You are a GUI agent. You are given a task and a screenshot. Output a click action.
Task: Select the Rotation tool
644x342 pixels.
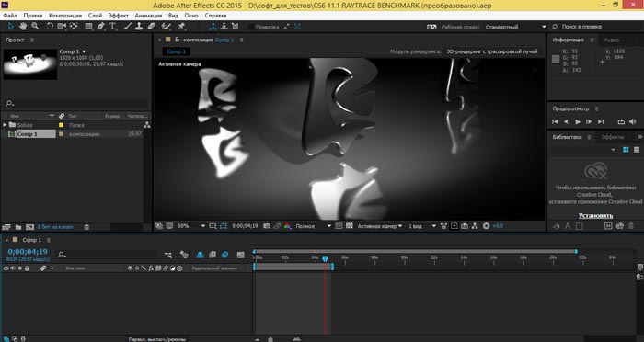pyautogui.click(x=50, y=27)
